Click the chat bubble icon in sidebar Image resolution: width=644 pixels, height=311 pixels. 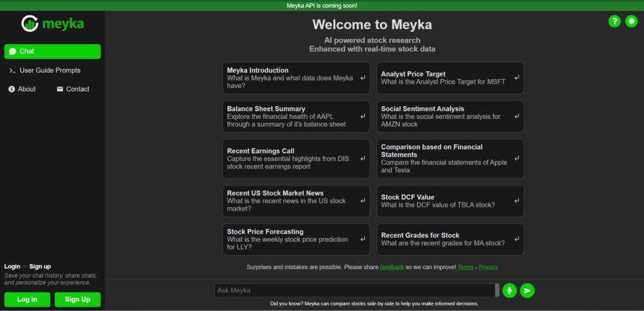pyautogui.click(x=13, y=52)
